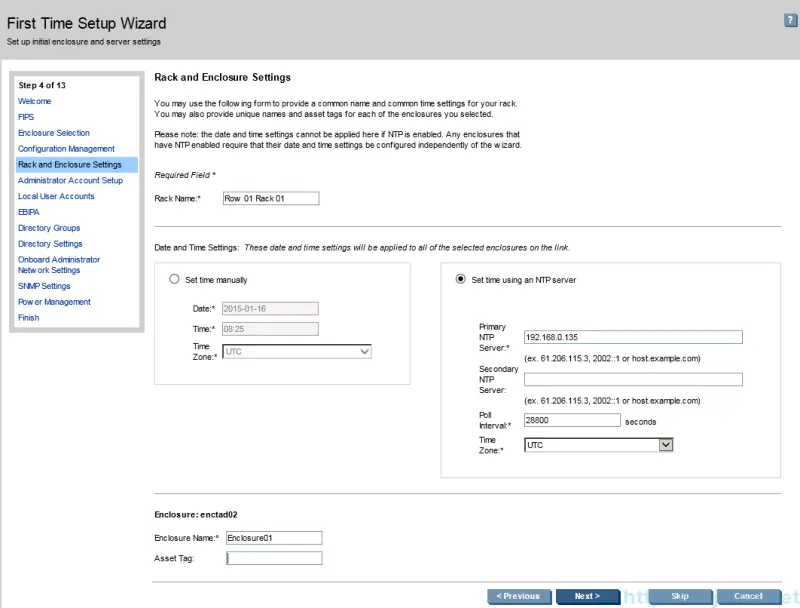This screenshot has height=608, width=800.
Task: Go to the Welcome step
Action: [34, 101]
